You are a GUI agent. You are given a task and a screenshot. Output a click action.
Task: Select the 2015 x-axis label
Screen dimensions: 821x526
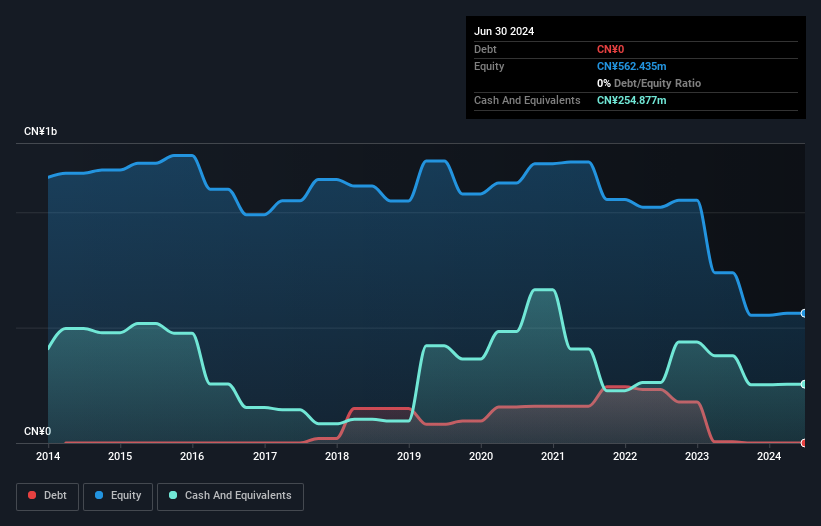(x=120, y=456)
